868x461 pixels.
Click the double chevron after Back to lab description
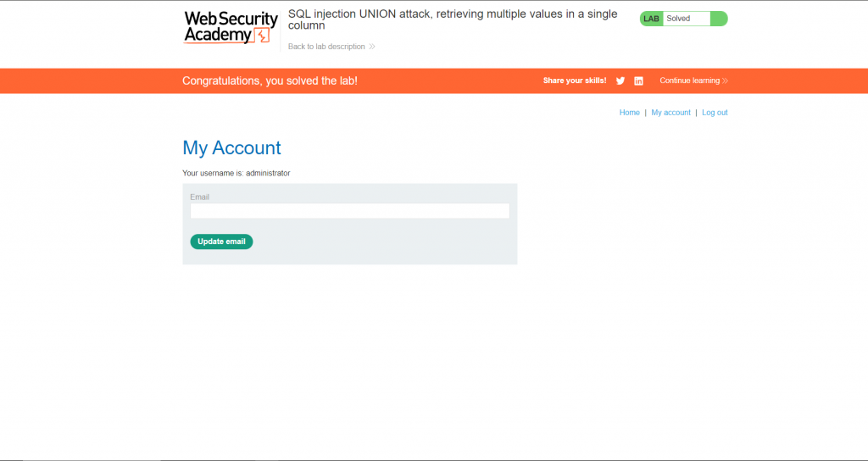372,47
